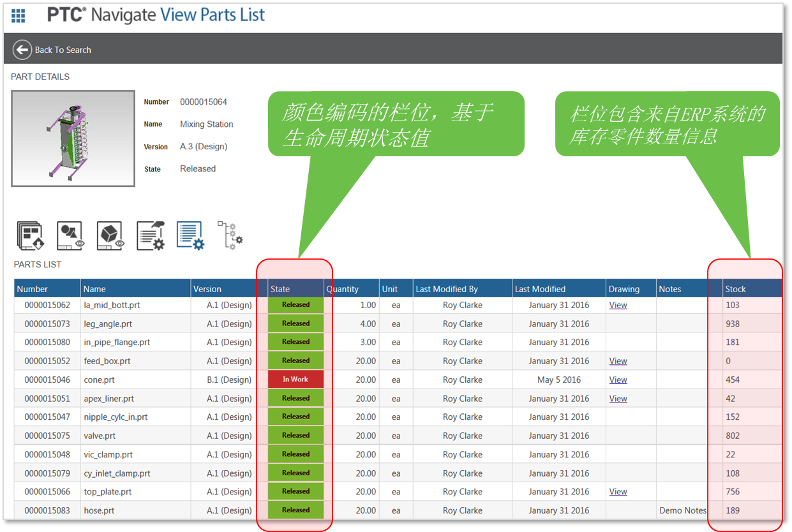
Task: Click the stock value 938
Action: tap(733, 323)
